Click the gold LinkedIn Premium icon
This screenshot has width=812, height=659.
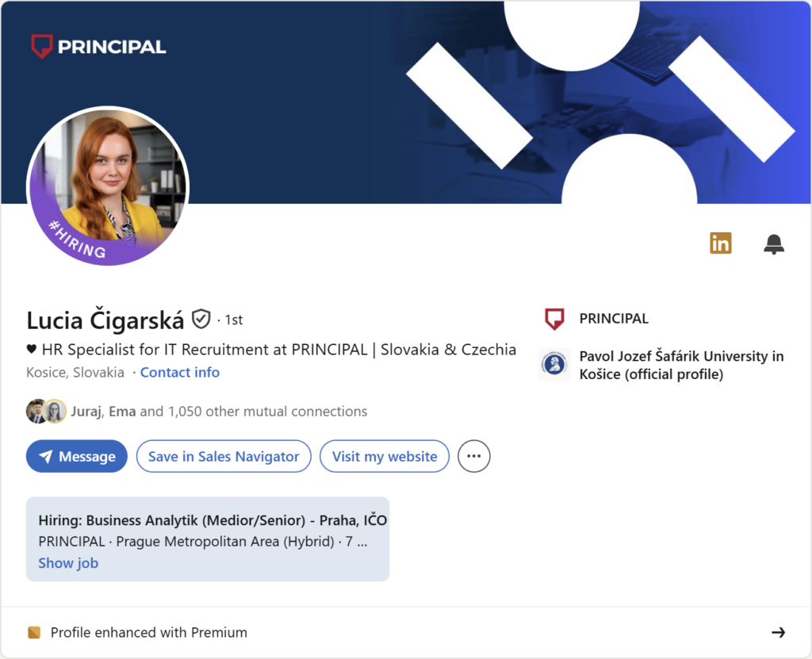(720, 243)
